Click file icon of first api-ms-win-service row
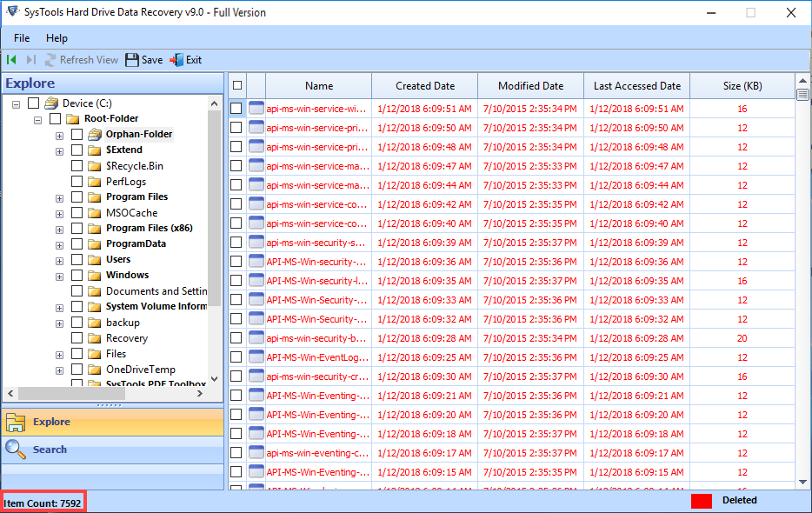The width and height of the screenshot is (812, 513). pyautogui.click(x=256, y=109)
